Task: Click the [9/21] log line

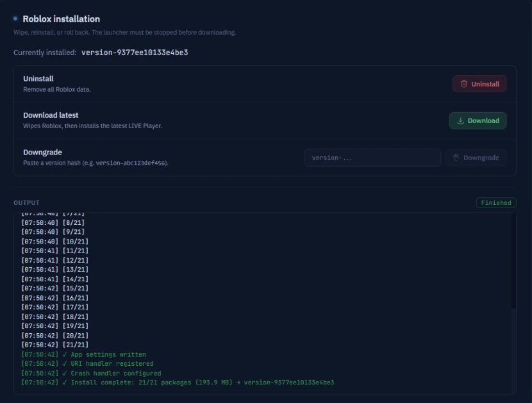Action: pos(53,232)
